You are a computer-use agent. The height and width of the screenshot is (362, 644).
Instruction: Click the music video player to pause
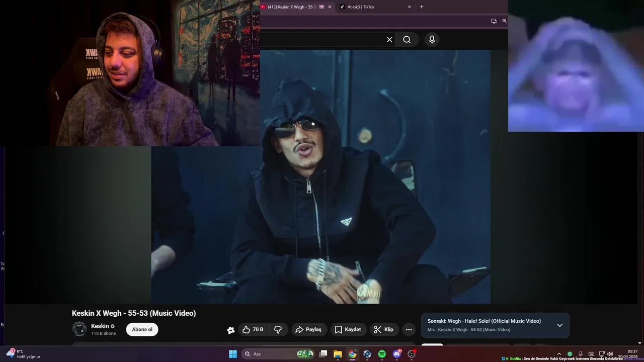click(x=321, y=176)
